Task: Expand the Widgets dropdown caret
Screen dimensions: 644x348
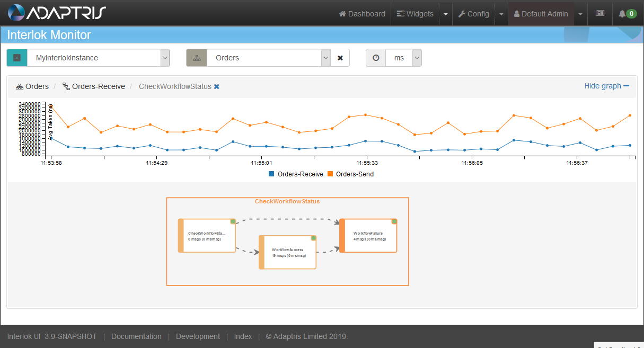Action: 446,14
